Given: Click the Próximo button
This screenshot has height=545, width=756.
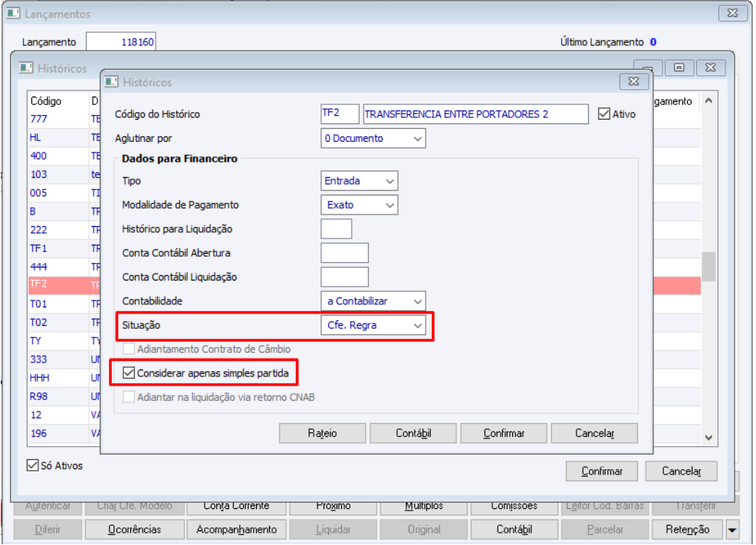Looking at the screenshot, I should click(x=334, y=507).
